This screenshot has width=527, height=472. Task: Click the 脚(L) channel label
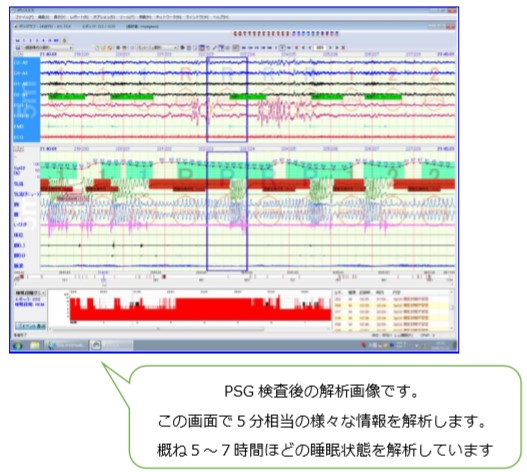pyautogui.click(x=19, y=245)
